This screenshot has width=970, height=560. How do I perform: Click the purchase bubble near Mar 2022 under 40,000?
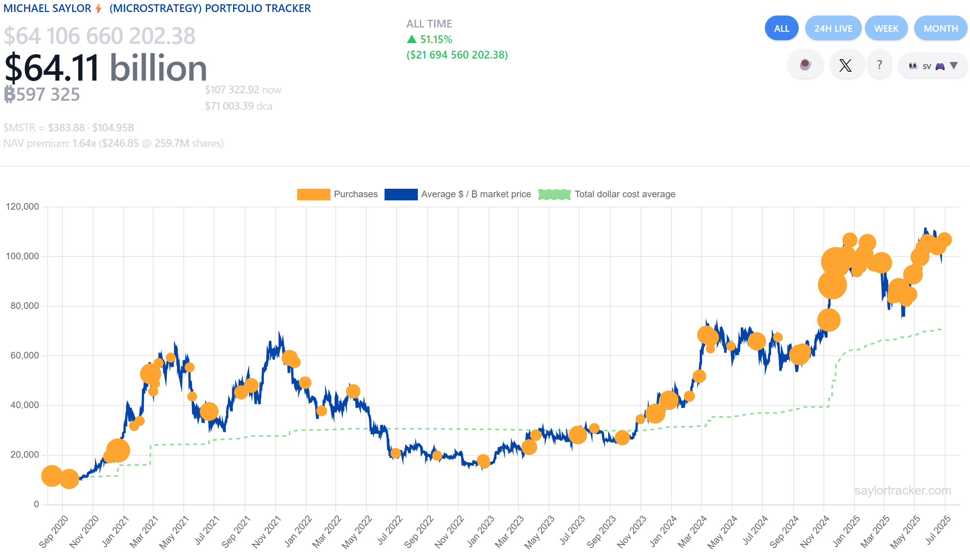point(321,411)
